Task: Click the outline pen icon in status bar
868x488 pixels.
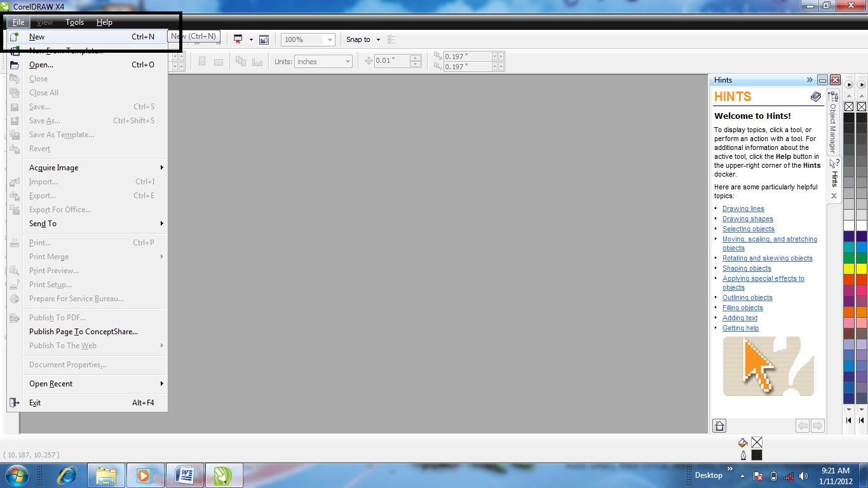Action: click(x=743, y=455)
